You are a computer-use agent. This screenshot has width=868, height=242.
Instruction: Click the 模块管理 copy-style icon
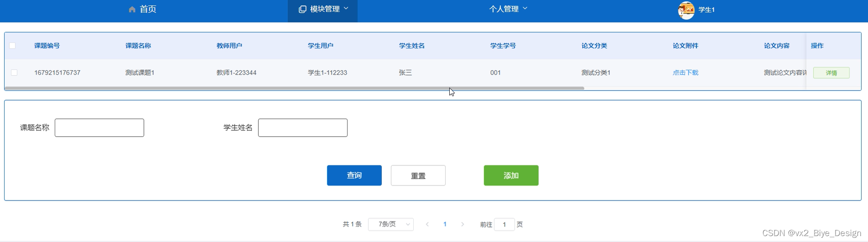point(302,9)
